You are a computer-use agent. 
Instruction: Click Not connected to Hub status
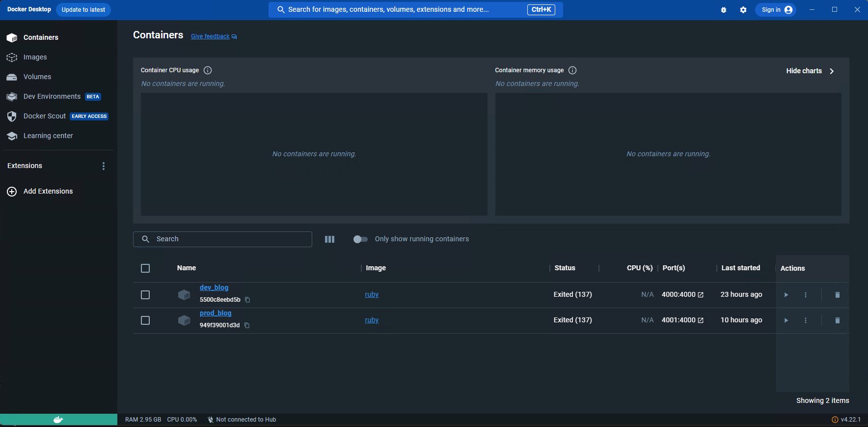tap(242, 420)
